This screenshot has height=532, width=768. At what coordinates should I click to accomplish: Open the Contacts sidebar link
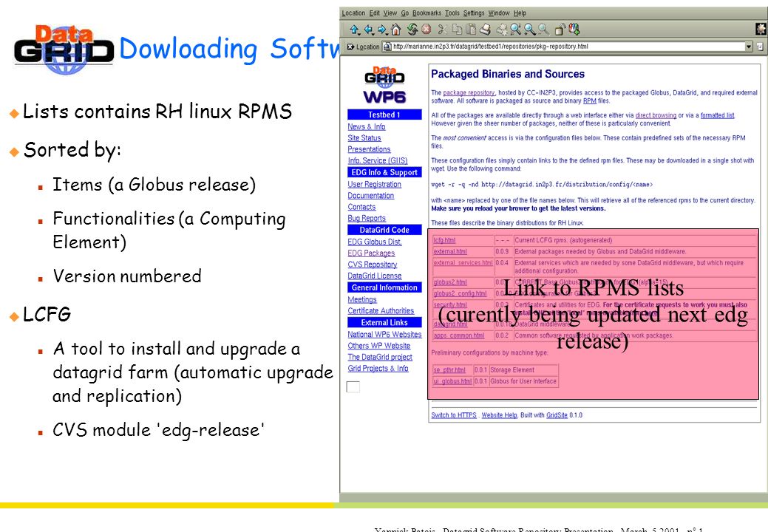(x=361, y=207)
